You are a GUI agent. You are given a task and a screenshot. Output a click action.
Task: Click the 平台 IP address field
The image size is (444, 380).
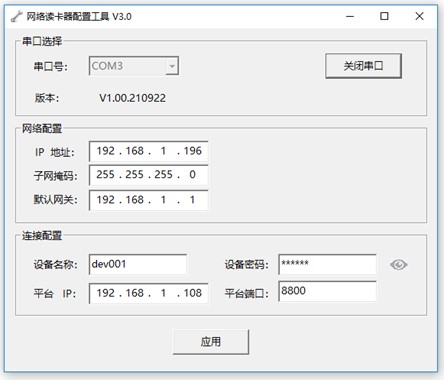tap(149, 293)
